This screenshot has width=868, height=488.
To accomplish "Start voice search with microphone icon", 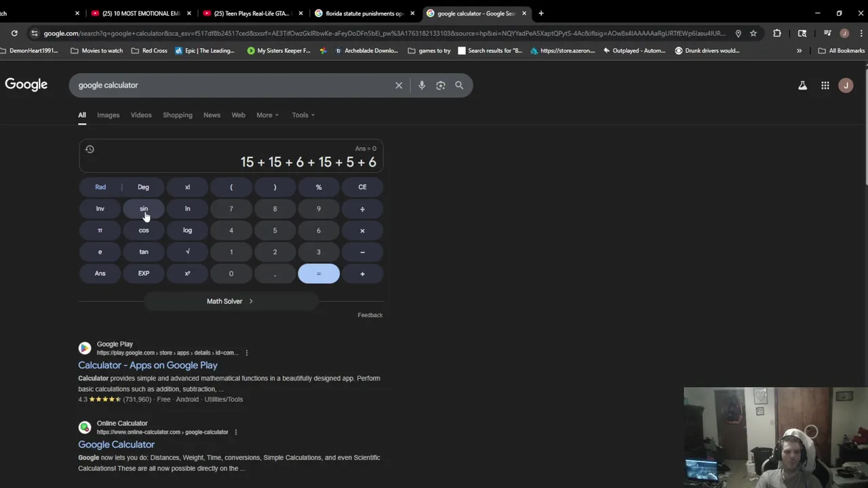I will 422,85.
